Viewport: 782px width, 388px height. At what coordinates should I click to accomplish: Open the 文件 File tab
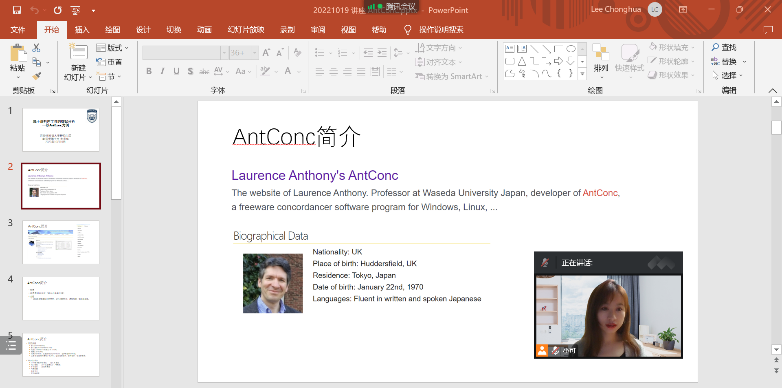[x=17, y=30]
